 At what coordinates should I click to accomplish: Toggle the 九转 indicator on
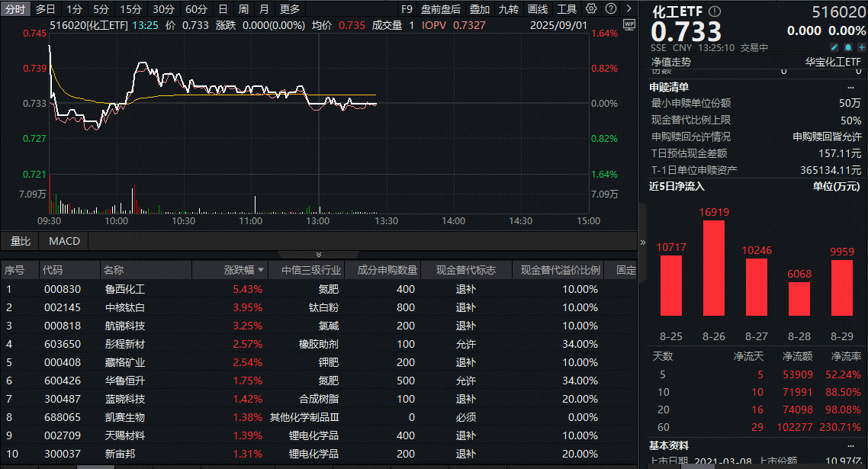pyautogui.click(x=509, y=8)
